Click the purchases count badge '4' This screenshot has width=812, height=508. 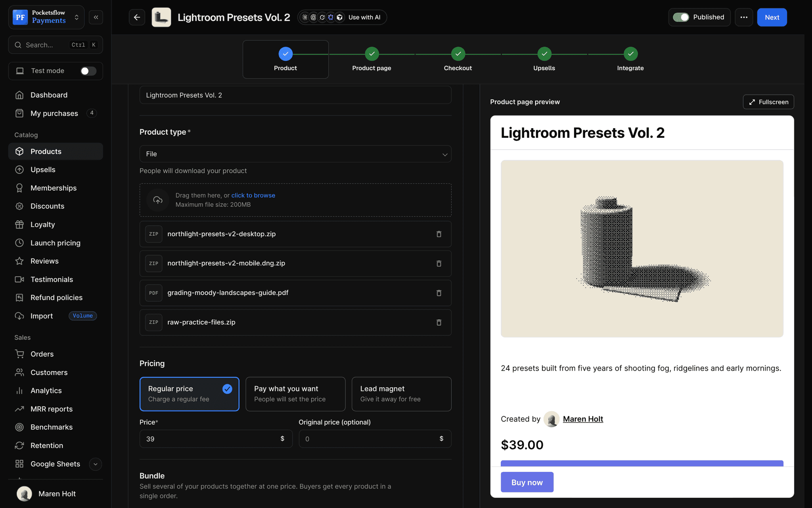92,113
